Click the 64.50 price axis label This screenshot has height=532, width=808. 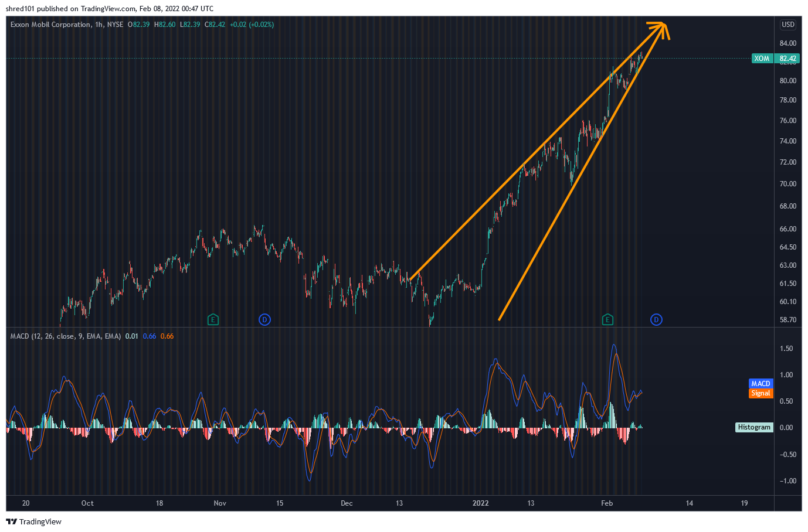pyautogui.click(x=788, y=247)
